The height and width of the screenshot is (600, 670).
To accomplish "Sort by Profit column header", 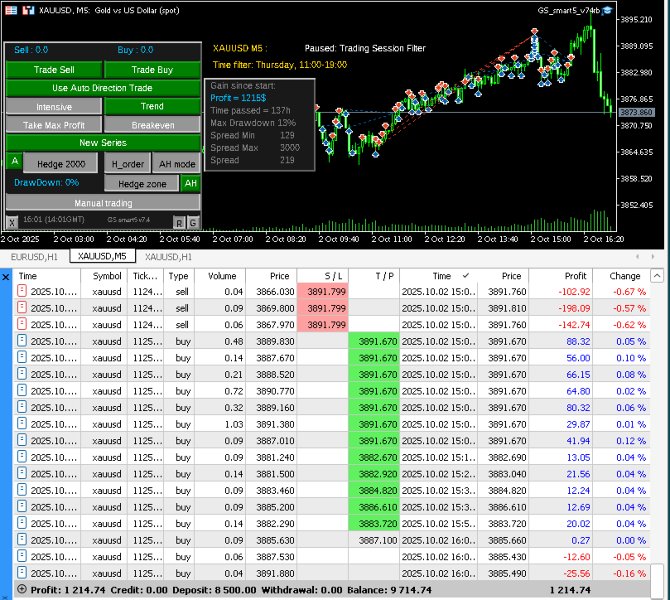I will pyautogui.click(x=561, y=276).
